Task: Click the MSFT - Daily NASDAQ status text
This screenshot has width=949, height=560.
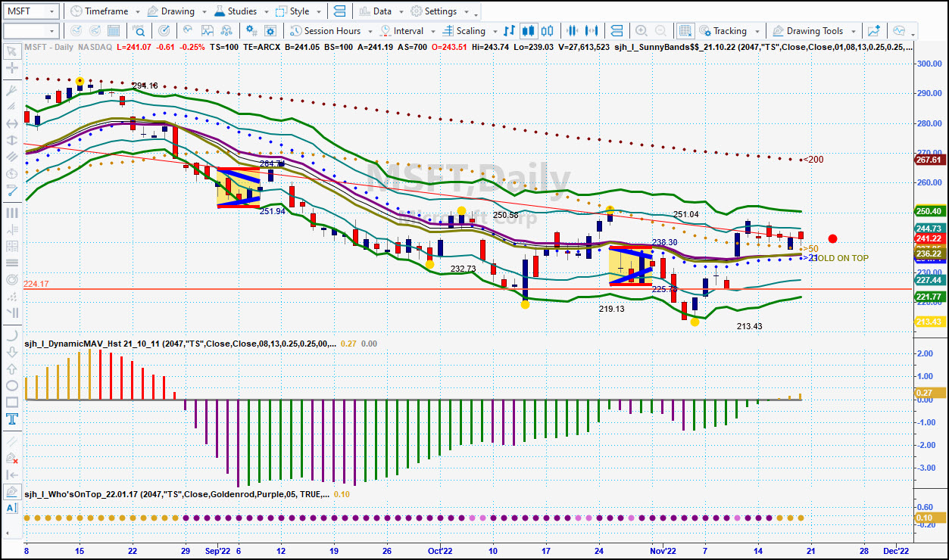Action: (68, 47)
